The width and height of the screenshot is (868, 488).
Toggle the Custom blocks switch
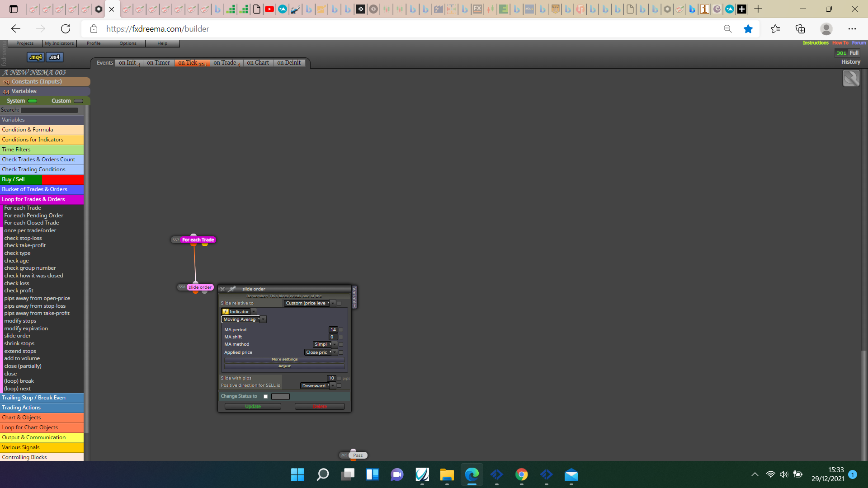coord(79,101)
